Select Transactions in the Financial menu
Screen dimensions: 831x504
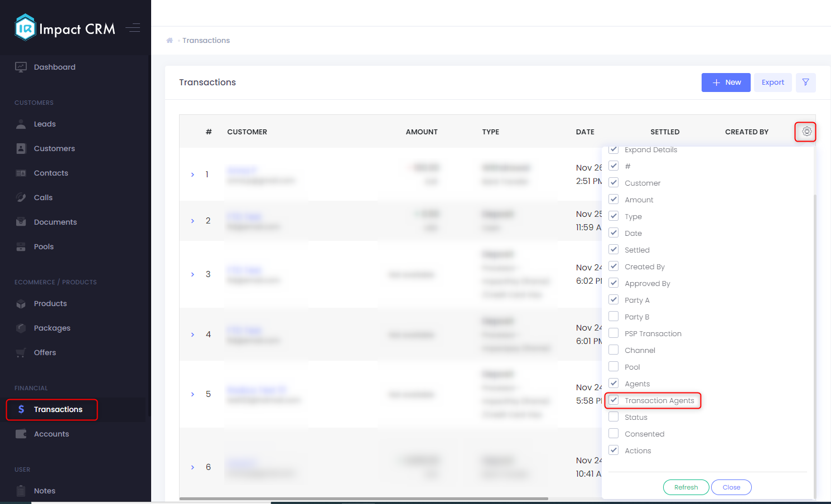(51, 409)
